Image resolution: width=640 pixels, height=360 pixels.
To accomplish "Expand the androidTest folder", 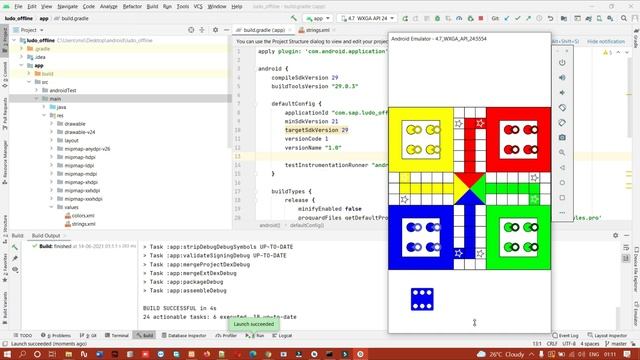I will click(37, 90).
